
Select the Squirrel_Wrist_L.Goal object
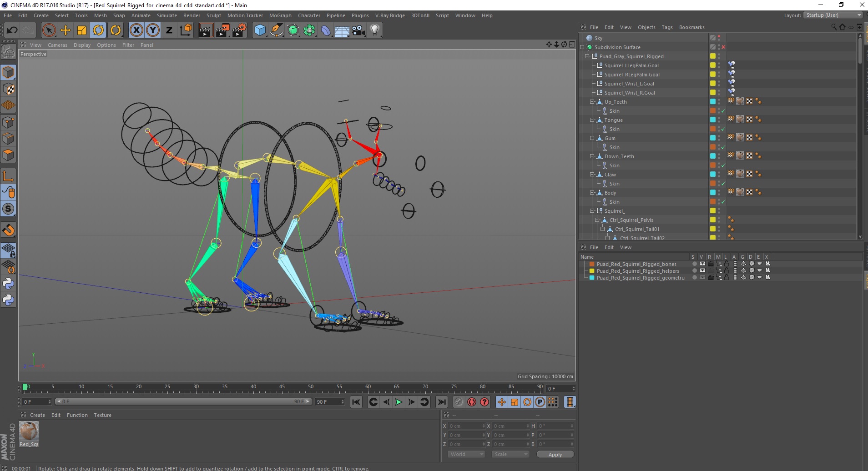coord(629,84)
